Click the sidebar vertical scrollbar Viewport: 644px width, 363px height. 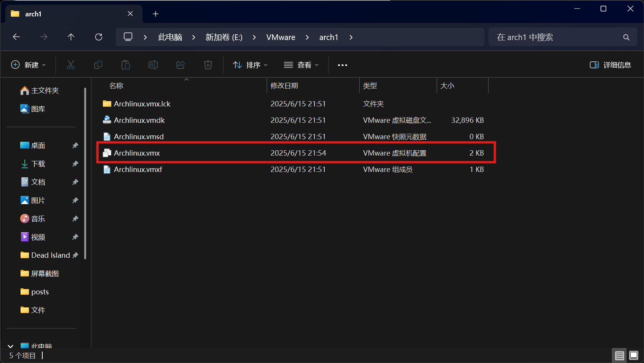tap(85, 173)
